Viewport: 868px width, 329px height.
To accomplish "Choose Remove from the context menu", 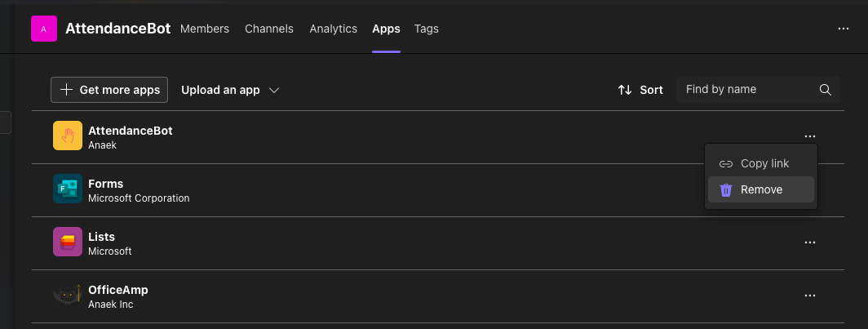I will coord(760,189).
